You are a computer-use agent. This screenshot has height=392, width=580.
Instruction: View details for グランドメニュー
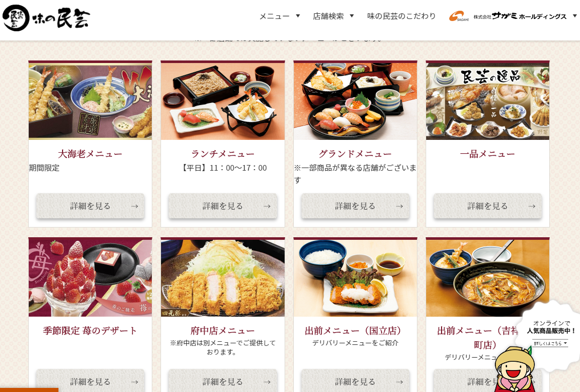tap(355, 206)
